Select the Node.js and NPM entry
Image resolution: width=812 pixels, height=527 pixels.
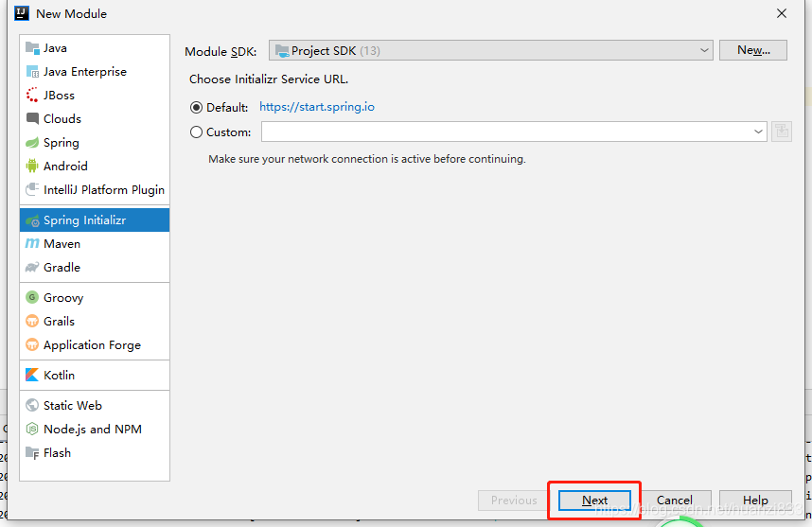[95, 430]
